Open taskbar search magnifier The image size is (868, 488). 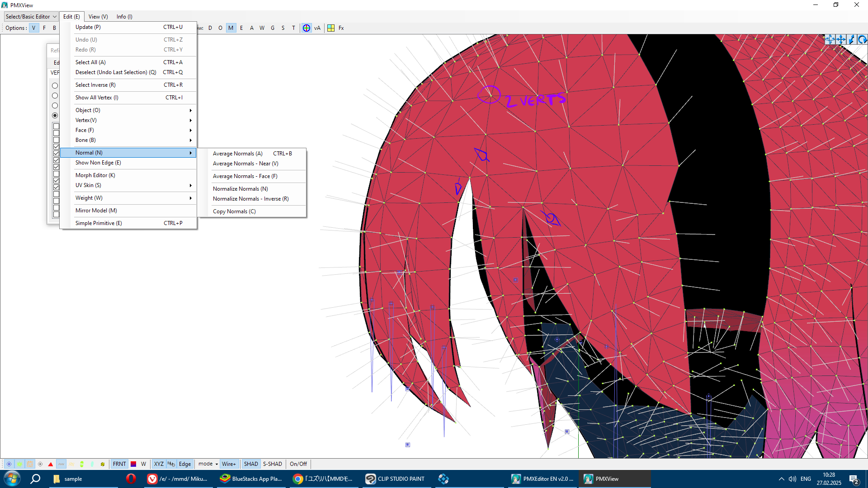(35, 479)
